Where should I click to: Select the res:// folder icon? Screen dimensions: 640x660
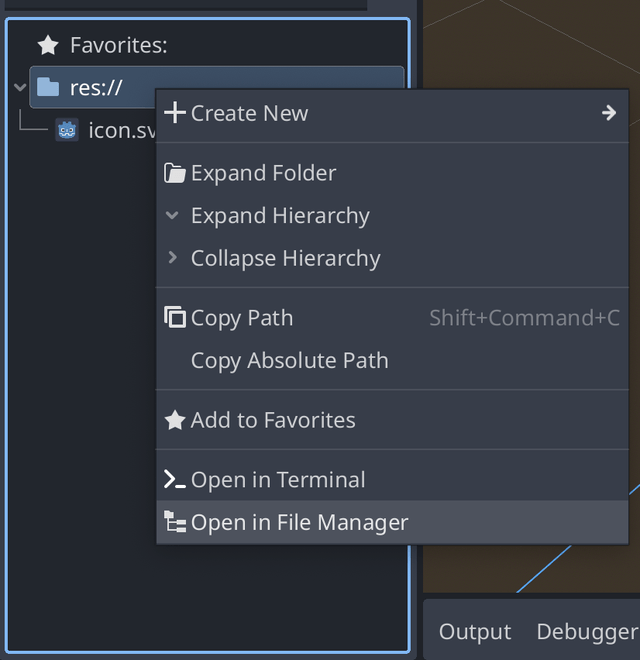[x=48, y=88]
